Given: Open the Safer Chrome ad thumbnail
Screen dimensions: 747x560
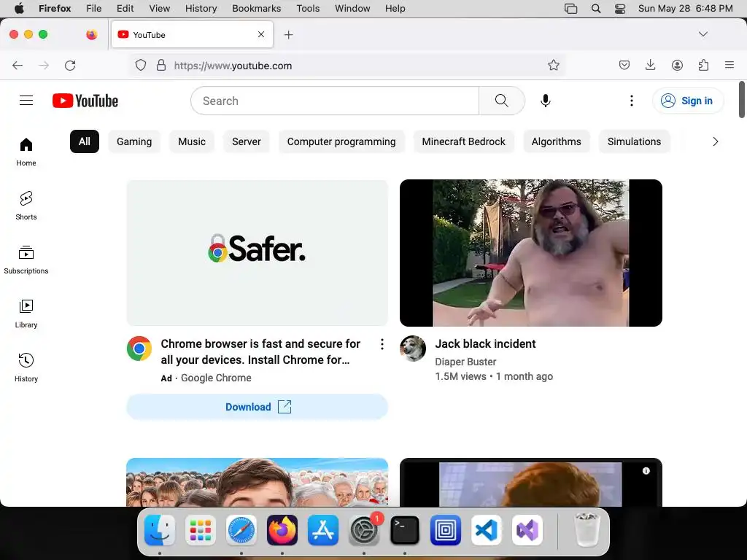Looking at the screenshot, I should [x=258, y=253].
